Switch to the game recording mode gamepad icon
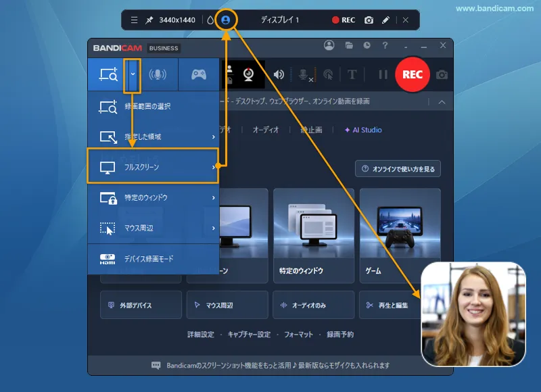This screenshot has width=541, height=392. (199, 74)
